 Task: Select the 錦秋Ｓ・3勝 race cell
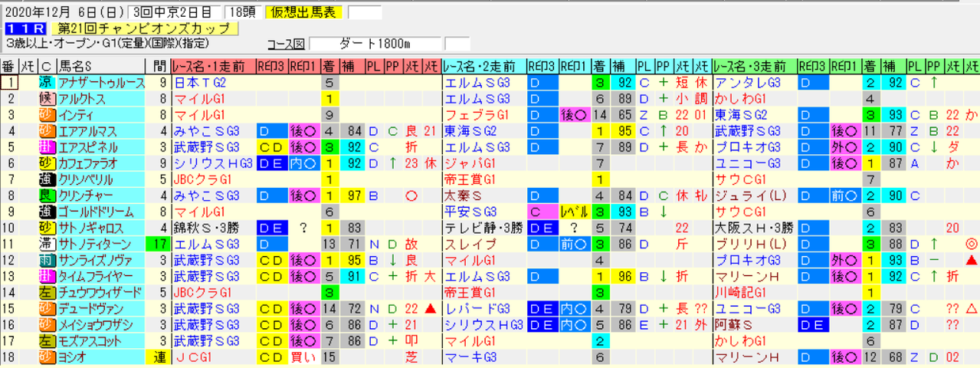[x=213, y=228]
